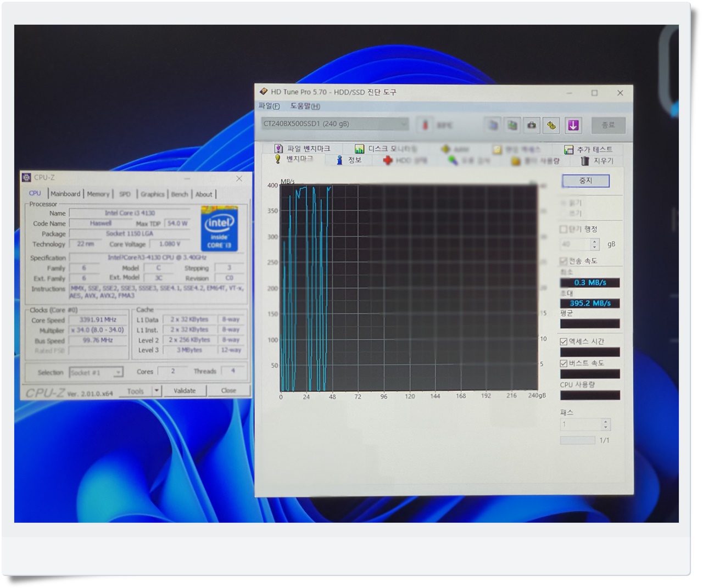Select the write radio button in HD Tune
The width and height of the screenshot is (703, 588).
point(564,213)
